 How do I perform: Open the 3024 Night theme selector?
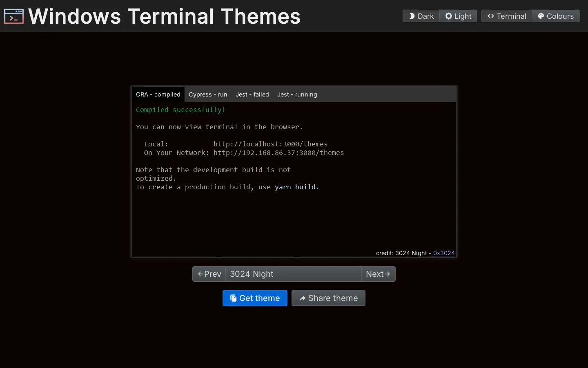pyautogui.click(x=294, y=274)
